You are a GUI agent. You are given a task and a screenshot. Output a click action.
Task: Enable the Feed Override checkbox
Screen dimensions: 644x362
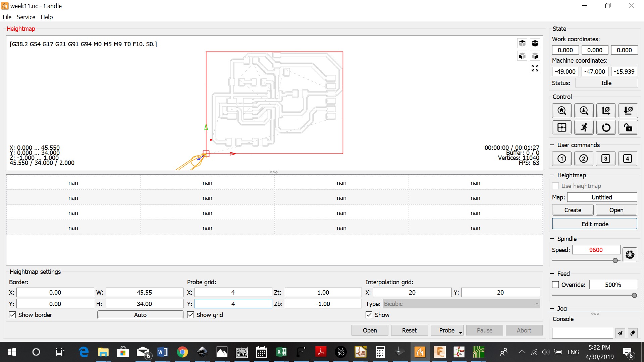(555, 285)
